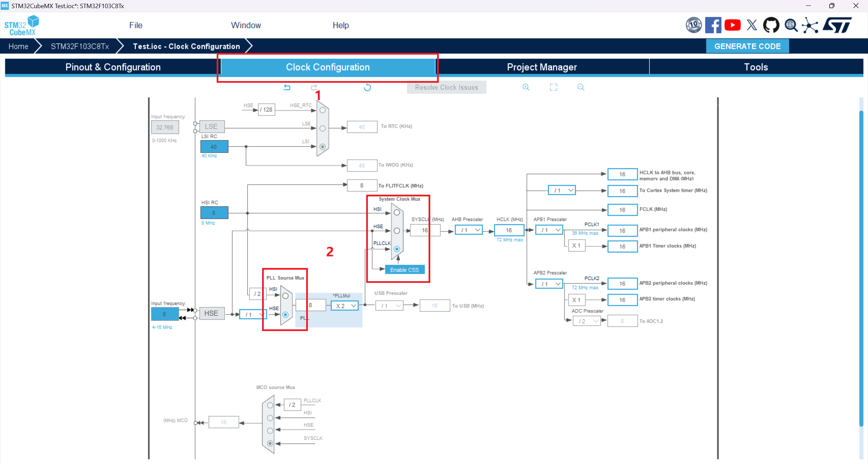Screen dimensions: 868x464
Task: Switch to Pinout & Configuration tab
Action: point(113,67)
